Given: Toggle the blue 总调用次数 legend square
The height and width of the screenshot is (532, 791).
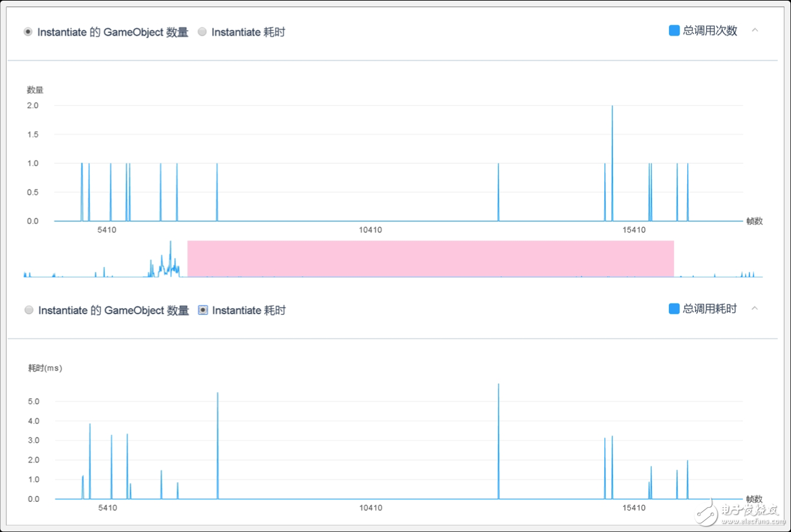Looking at the screenshot, I should [673, 31].
